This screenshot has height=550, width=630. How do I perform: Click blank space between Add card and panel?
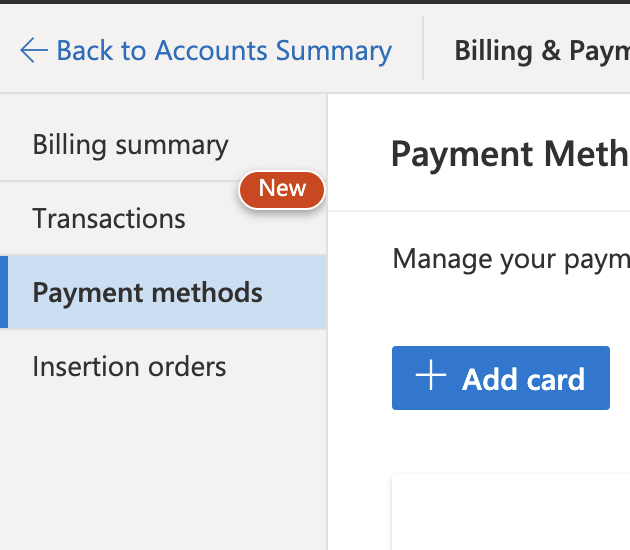[511, 442]
